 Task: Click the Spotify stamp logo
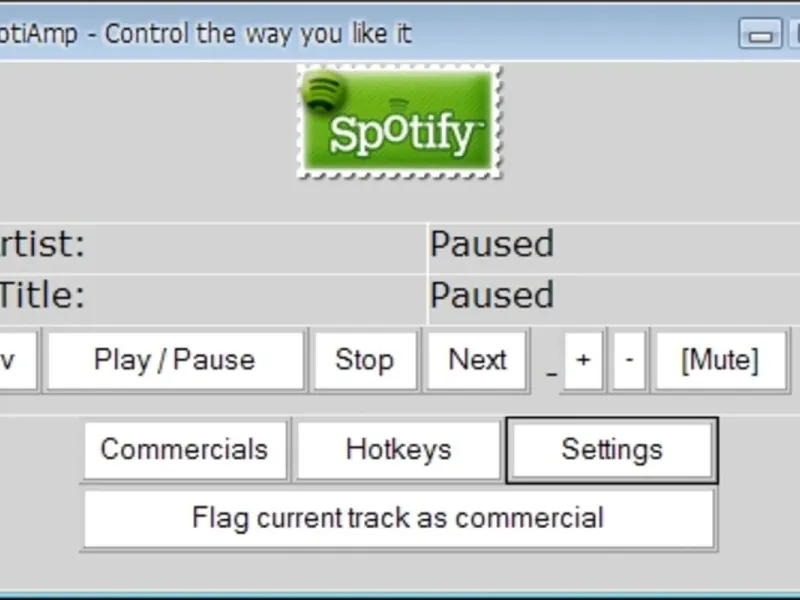point(399,122)
